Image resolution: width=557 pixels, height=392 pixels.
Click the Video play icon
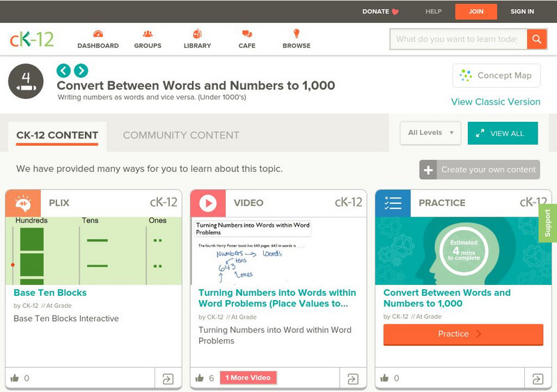click(x=207, y=203)
